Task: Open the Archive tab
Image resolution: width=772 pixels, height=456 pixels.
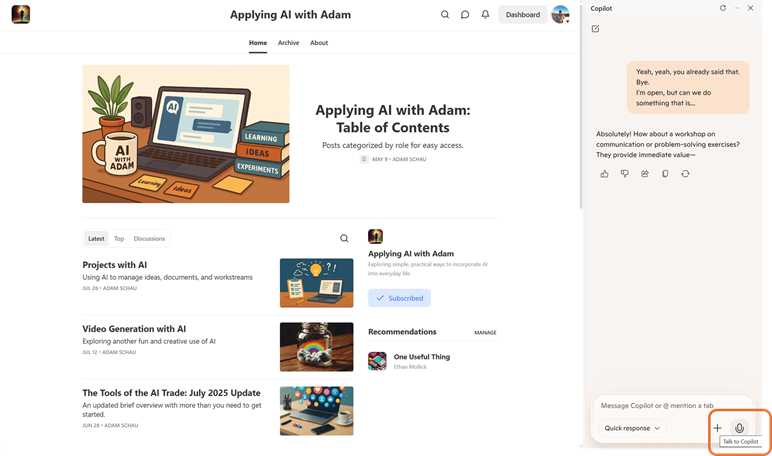Action: [x=288, y=43]
